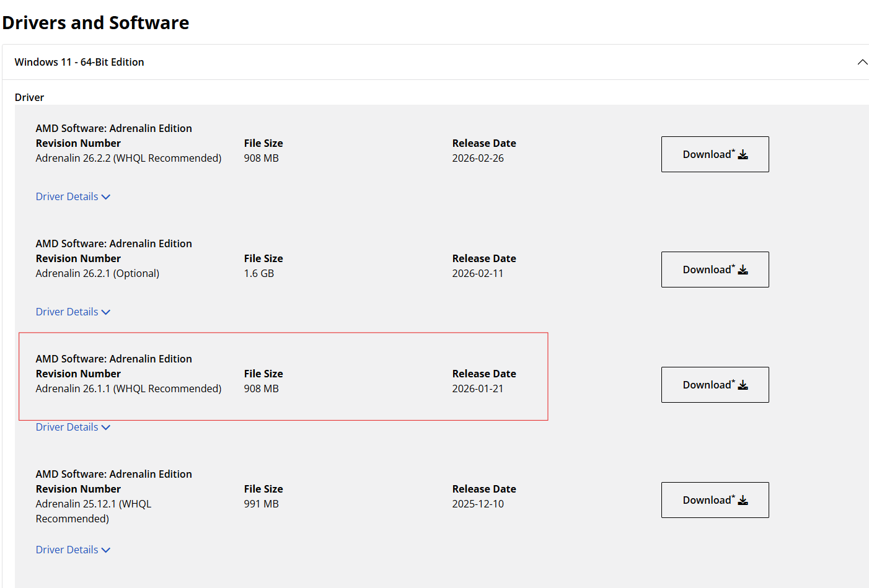Expand Driver Details for Adrenalin 25.12.1
The width and height of the screenshot is (869, 588).
point(73,550)
